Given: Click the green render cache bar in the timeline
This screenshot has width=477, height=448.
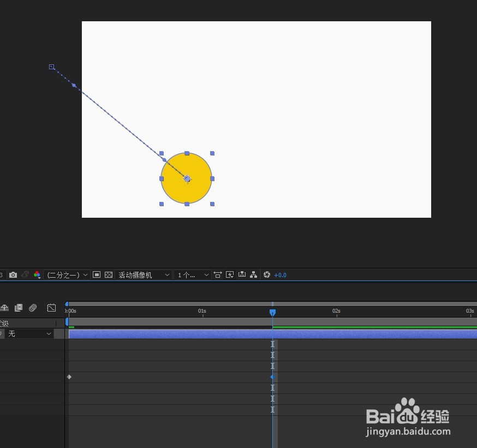Looking at the screenshot, I should pyautogui.click(x=375, y=327).
